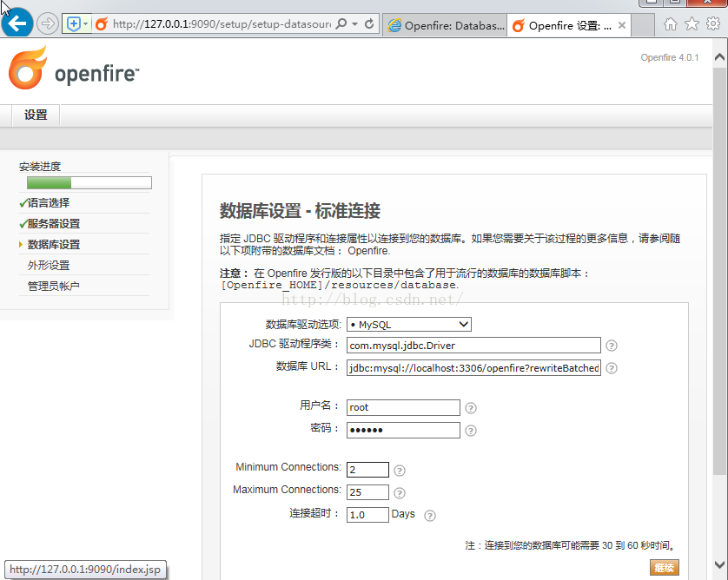The image size is (728, 580).
Task: Open the address bar dropdown arrow
Action: 355,23
